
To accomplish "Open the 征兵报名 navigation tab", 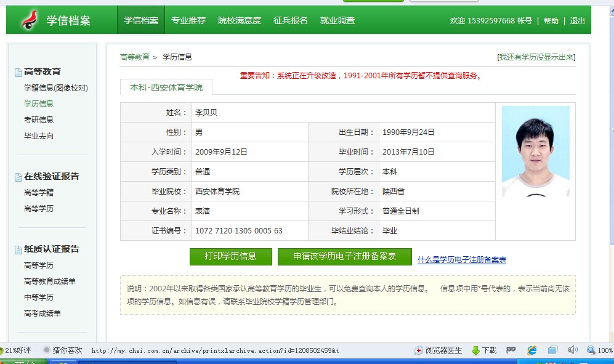I will pyautogui.click(x=291, y=20).
